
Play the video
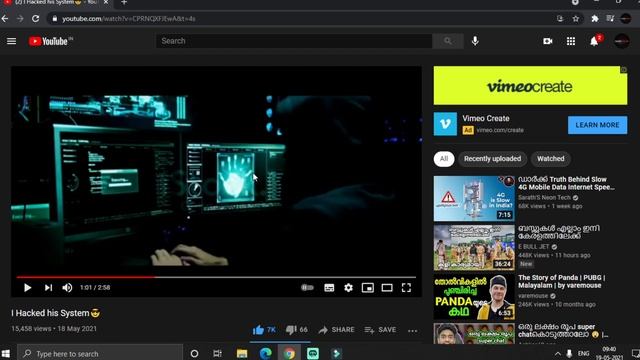27,288
